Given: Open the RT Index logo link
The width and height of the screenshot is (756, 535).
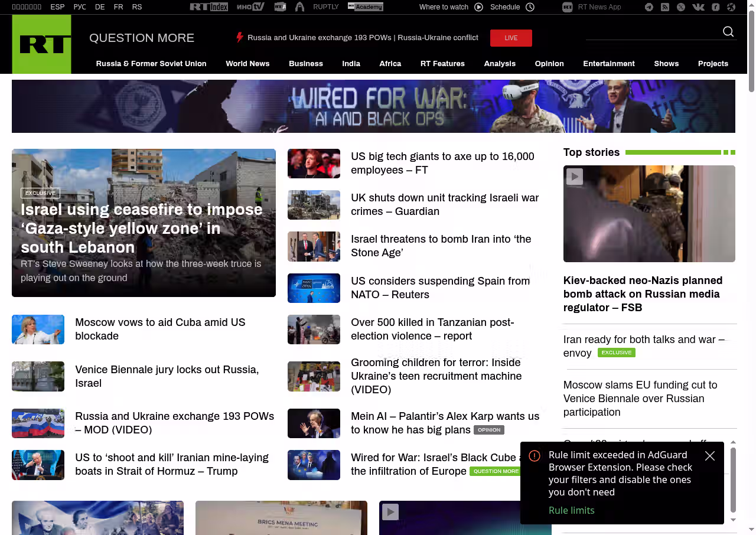Looking at the screenshot, I should click(x=208, y=7).
